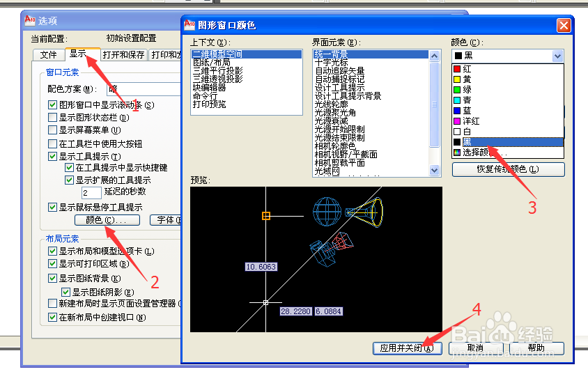Select 相机轮廓色 interface element

pos(335,146)
